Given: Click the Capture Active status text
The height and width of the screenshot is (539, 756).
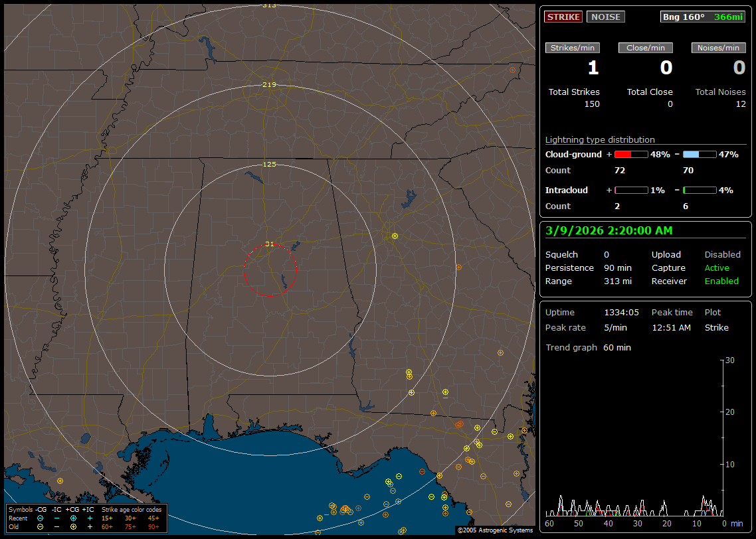Looking at the screenshot, I should (717, 268).
